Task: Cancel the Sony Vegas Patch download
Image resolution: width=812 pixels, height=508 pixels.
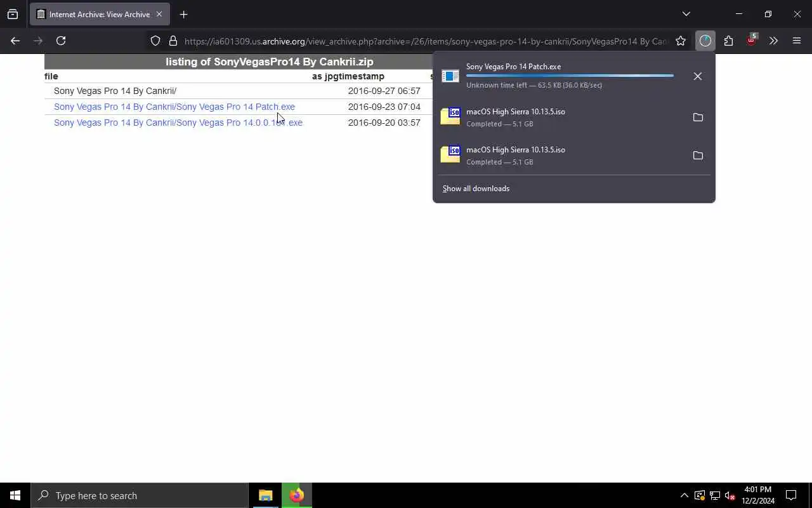Action: coord(698,76)
